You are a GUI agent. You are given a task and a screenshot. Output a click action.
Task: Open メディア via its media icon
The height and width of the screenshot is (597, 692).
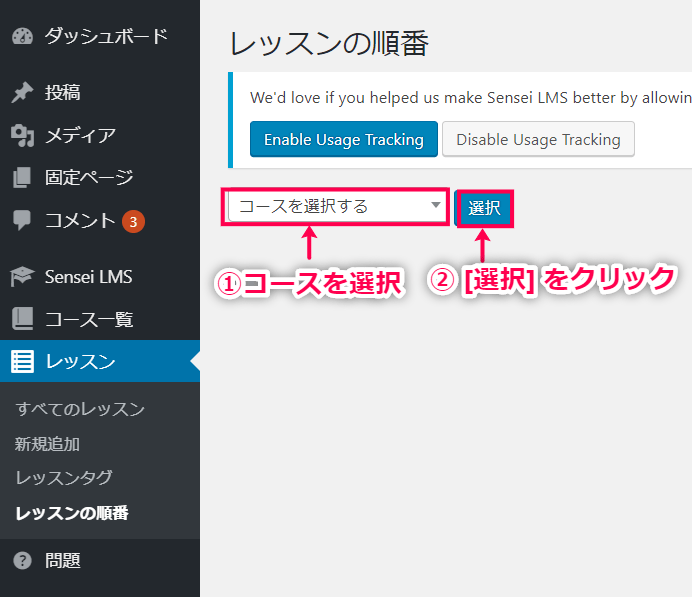click(22, 135)
